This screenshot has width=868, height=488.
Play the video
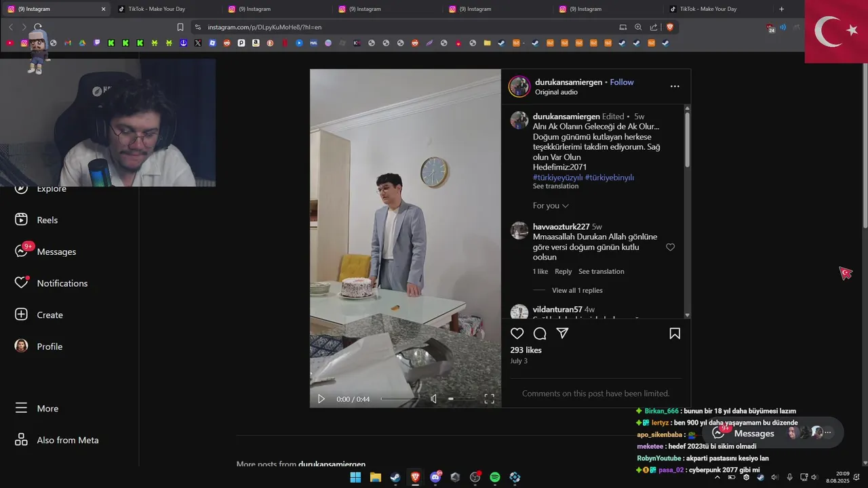321,399
